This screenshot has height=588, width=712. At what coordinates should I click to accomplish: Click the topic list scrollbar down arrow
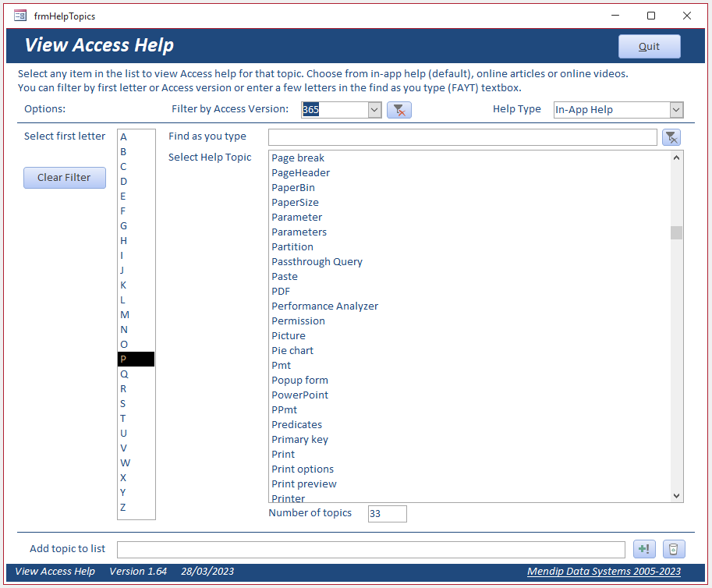676,496
